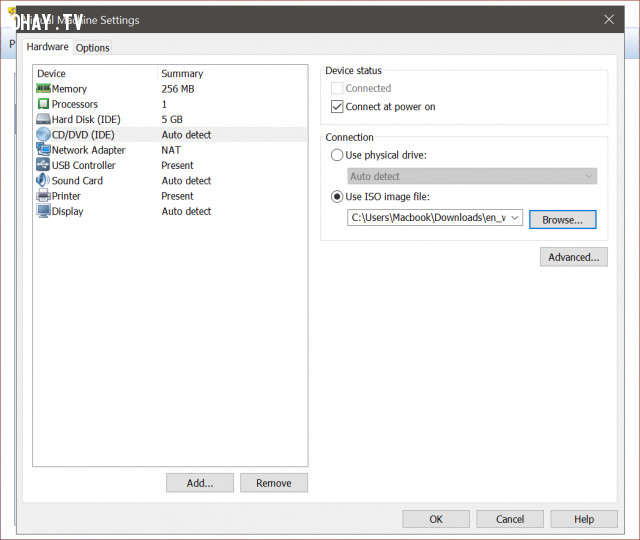Open the Advanced... settings button
This screenshot has width=640, height=540.
point(573,257)
